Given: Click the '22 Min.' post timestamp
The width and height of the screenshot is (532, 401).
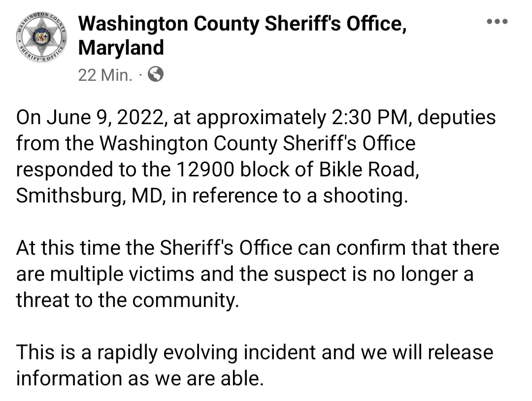Looking at the screenshot, I should 105,75.
